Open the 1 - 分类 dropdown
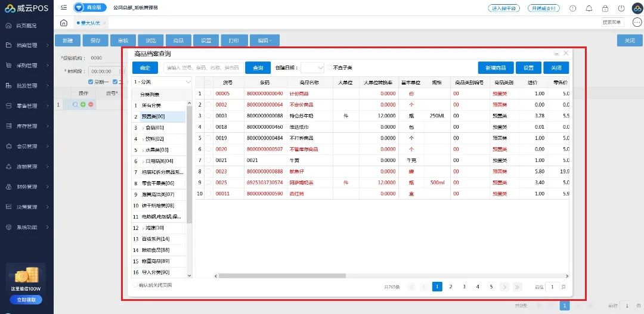644x314 pixels. click(x=163, y=82)
